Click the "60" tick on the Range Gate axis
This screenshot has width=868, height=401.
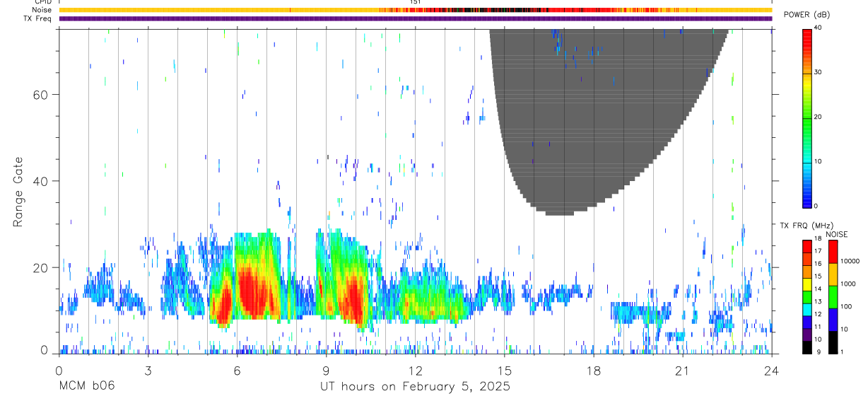click(40, 95)
